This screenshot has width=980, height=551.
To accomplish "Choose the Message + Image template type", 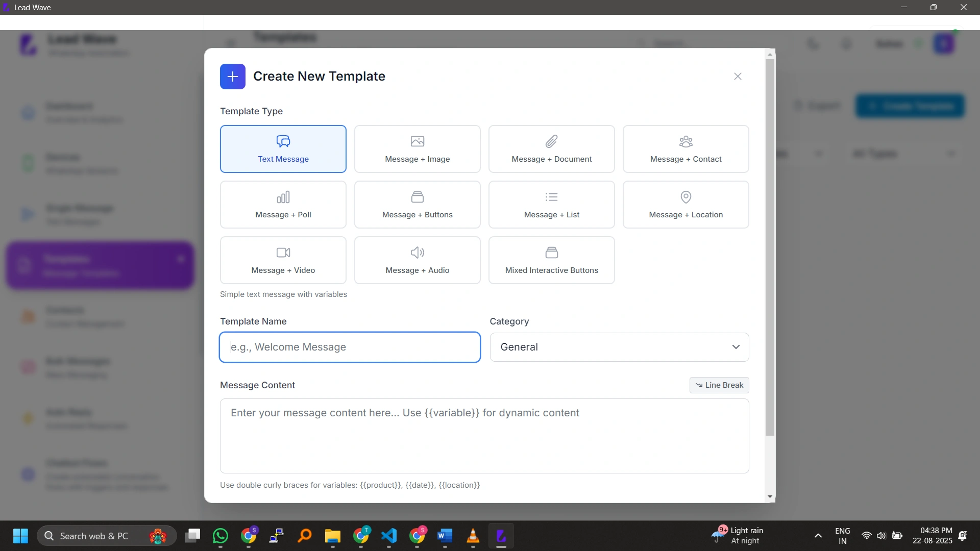I will (x=417, y=149).
